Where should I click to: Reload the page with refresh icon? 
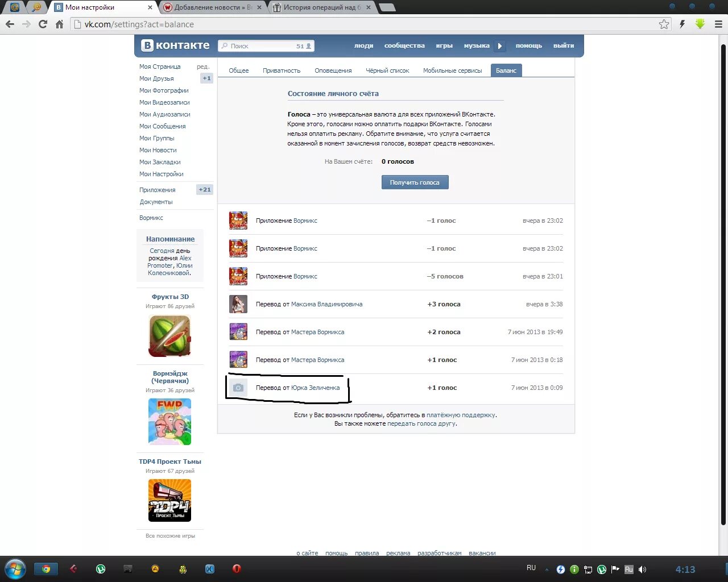[43, 24]
